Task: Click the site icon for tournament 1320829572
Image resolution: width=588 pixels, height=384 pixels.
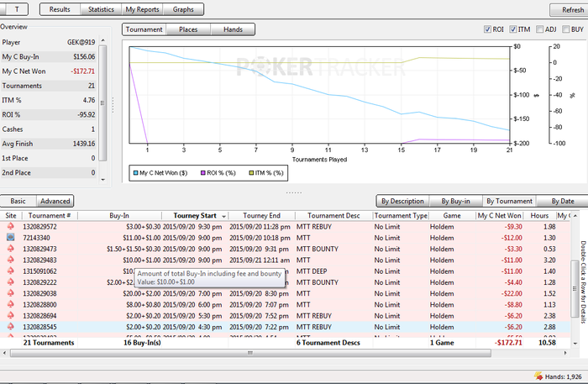Action: pos(10,226)
